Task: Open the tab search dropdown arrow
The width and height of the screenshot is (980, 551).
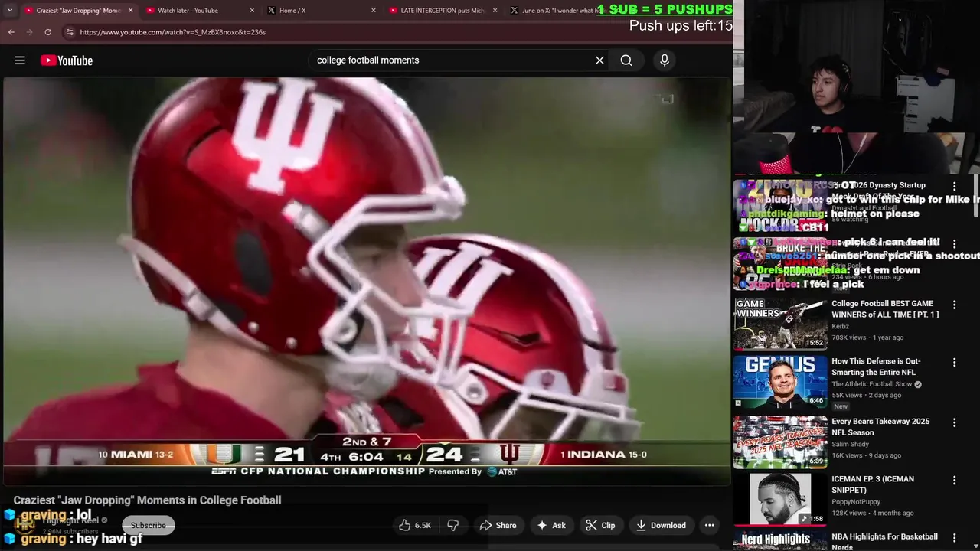Action: coord(10,11)
